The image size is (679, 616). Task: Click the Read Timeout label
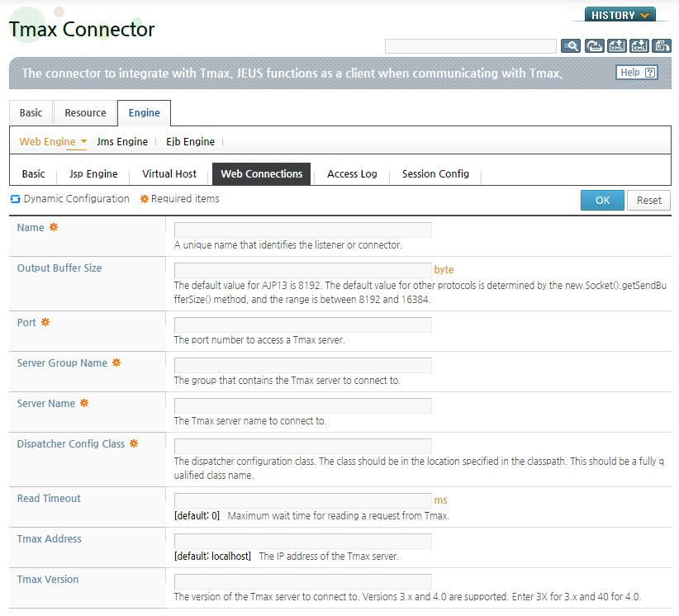(49, 498)
